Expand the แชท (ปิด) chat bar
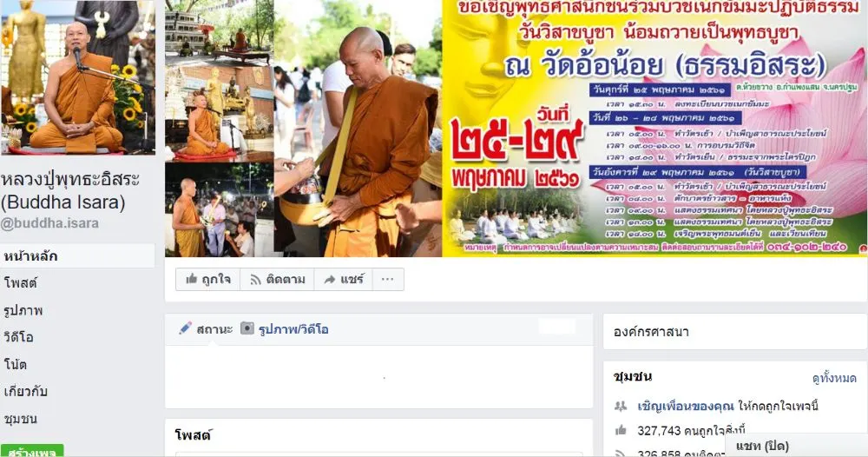The image size is (868, 457). tap(796, 446)
